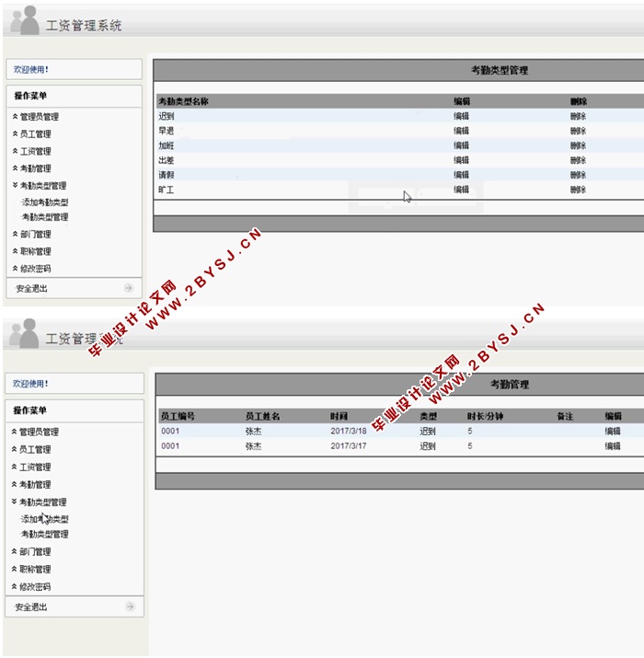Screen dimensions: 644x658
Task: Click 安全退出 on 考勤类型管理 page sidebar
Action: pos(31,288)
